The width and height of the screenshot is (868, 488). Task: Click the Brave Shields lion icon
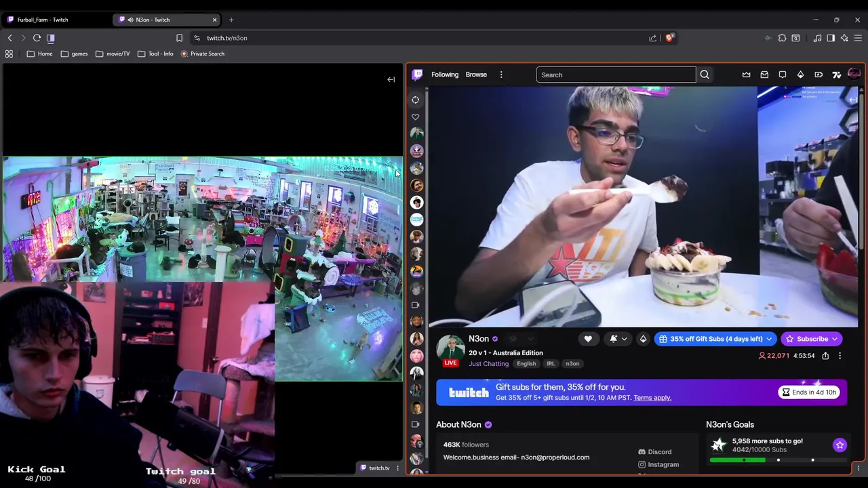(669, 38)
